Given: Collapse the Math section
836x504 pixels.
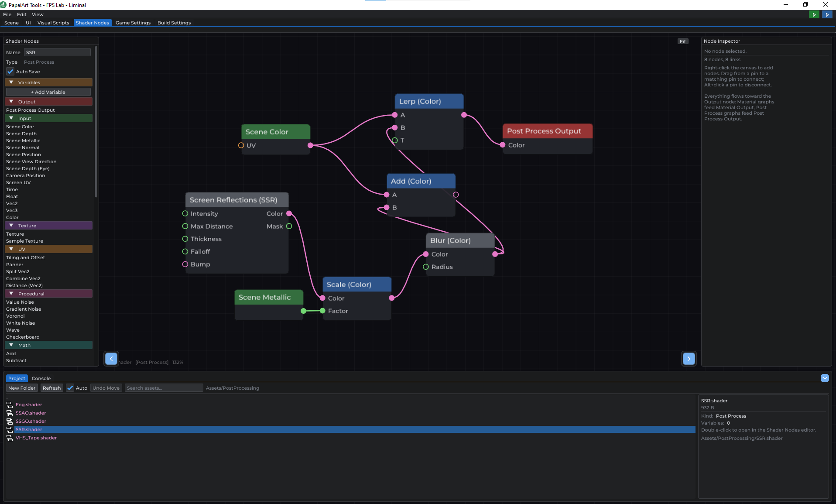Looking at the screenshot, I should click(48, 345).
